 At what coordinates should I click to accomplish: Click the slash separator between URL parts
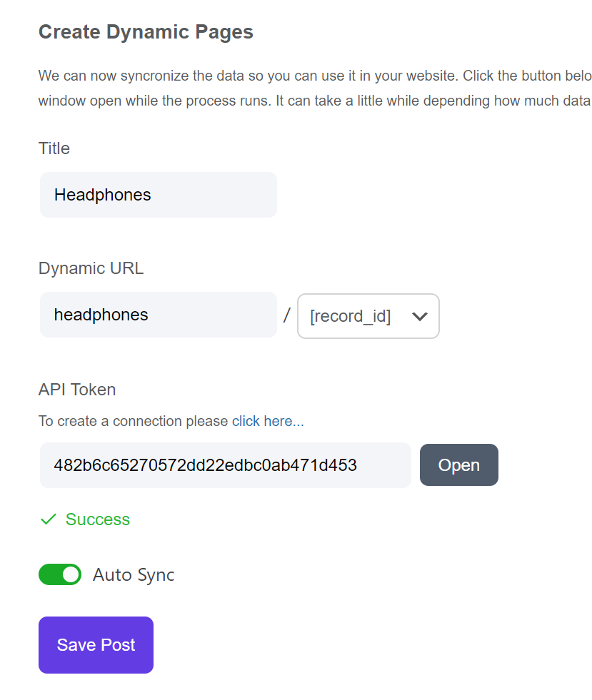click(x=287, y=315)
